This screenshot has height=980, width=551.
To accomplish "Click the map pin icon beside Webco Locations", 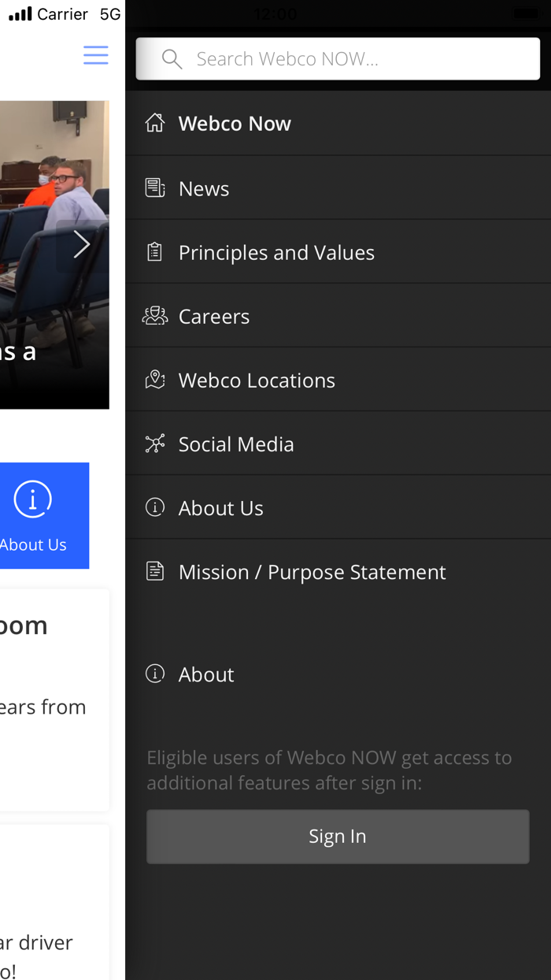I will [x=155, y=380].
